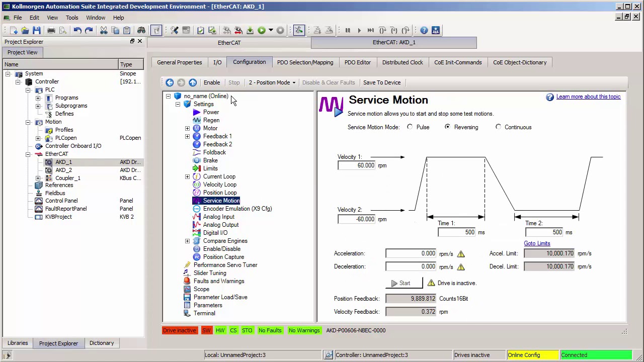The image size is (644, 362).
Task: Open the File menu
Action: point(18,18)
